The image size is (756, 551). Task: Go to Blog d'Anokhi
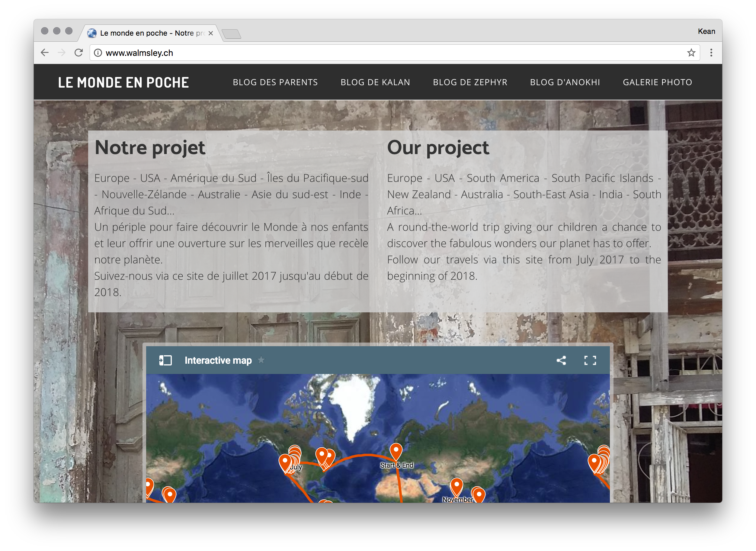pos(565,82)
